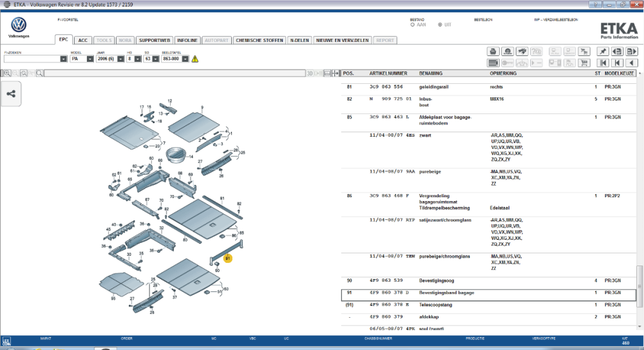Open the JAAR dropdown showing 2006

pyautogui.click(x=120, y=59)
